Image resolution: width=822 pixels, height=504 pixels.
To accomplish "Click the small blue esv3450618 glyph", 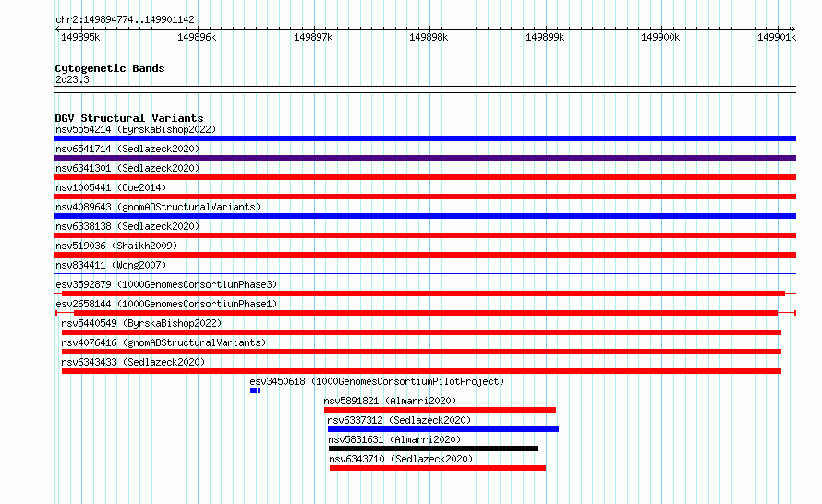I will tap(255, 390).
